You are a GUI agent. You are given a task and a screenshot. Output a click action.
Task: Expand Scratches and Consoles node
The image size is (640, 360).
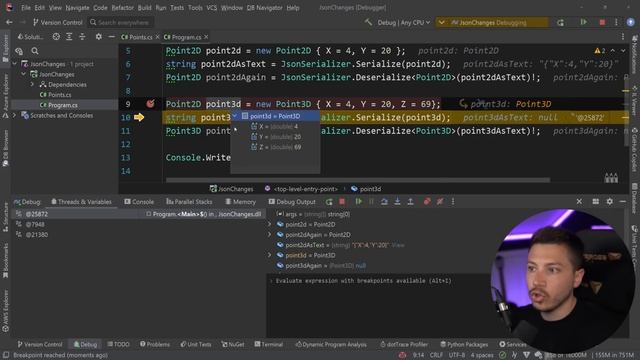(x=15, y=116)
